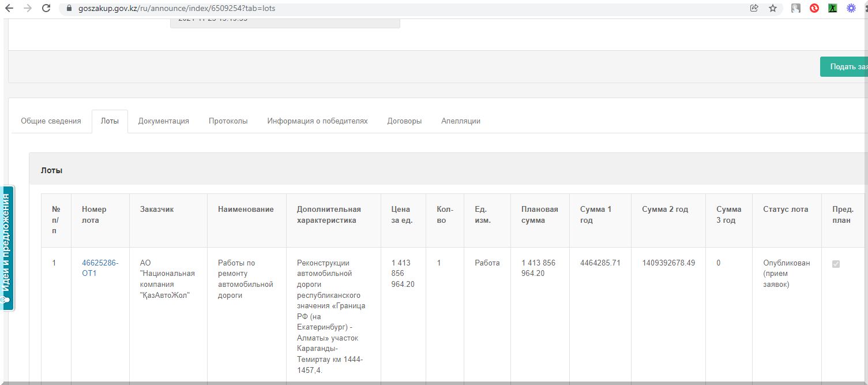Screen dimensions: 868x385
Task: Click the 'Подать заявку' green button
Action: [844, 66]
